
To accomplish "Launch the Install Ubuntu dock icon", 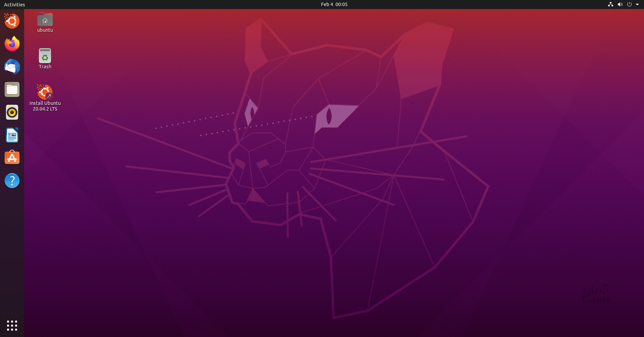I will click(12, 21).
